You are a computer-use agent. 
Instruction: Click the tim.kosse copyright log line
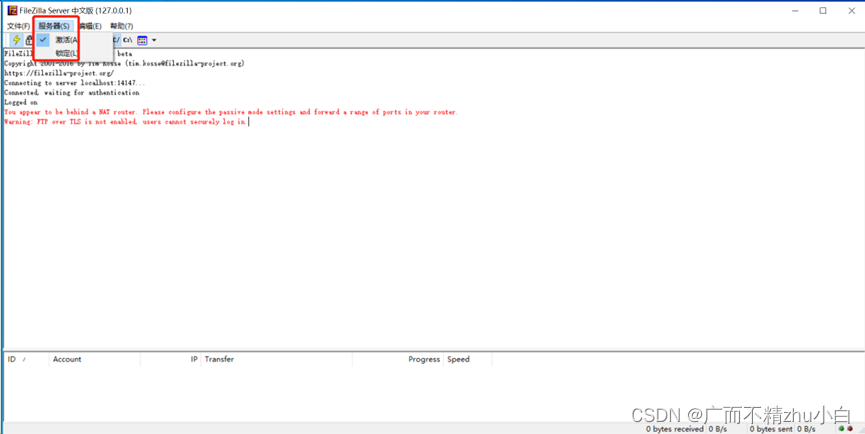tap(124, 63)
